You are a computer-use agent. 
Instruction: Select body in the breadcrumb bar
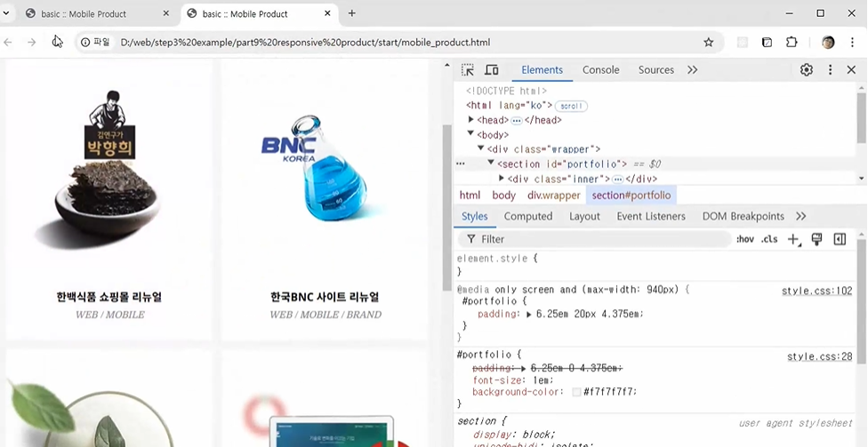coord(503,196)
